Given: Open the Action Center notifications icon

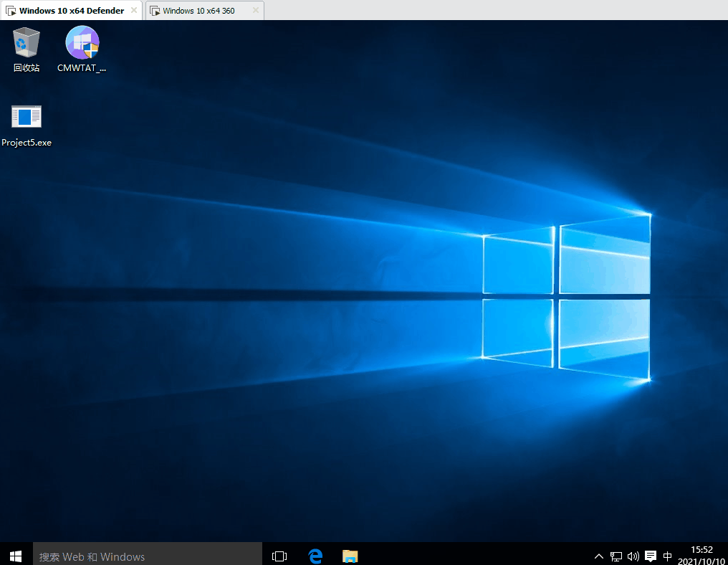Looking at the screenshot, I should coord(651,556).
